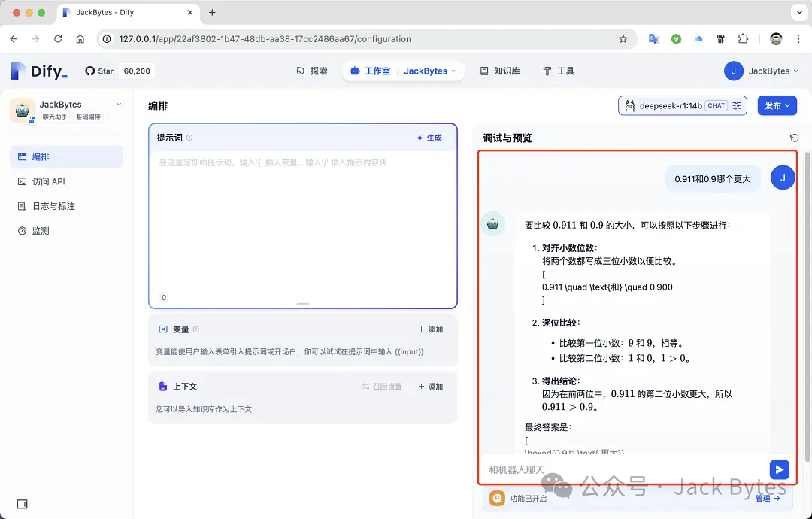Open model parameter settings beside deepseek-r1:14b
Viewport: 812px width, 519px height.
[x=735, y=105]
